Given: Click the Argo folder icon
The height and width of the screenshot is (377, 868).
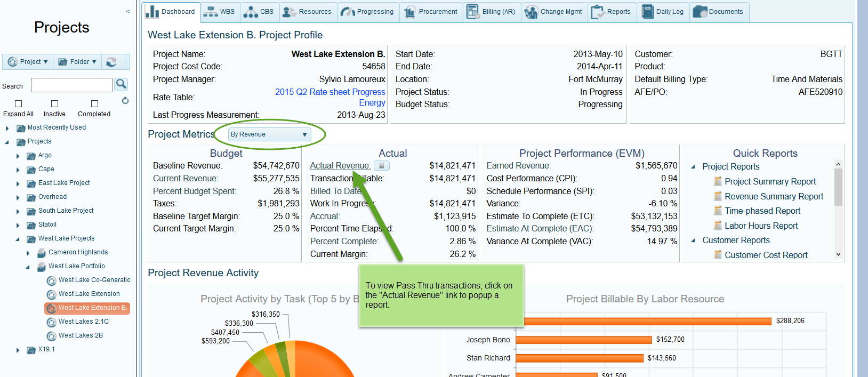Looking at the screenshot, I should [x=31, y=156].
